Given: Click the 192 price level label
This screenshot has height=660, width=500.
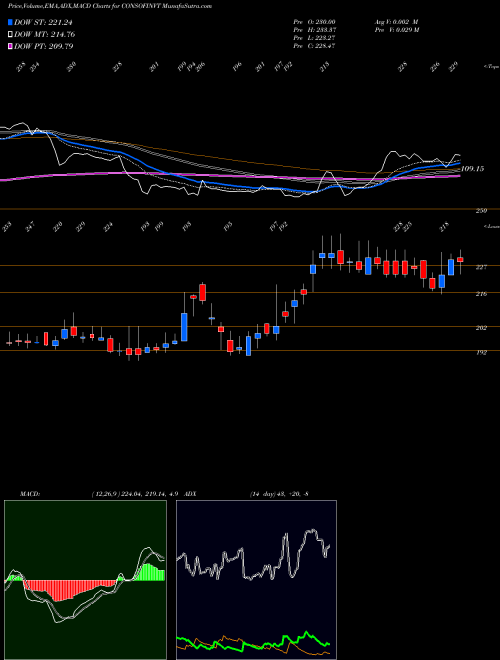Looking at the screenshot, I should tap(481, 353).
